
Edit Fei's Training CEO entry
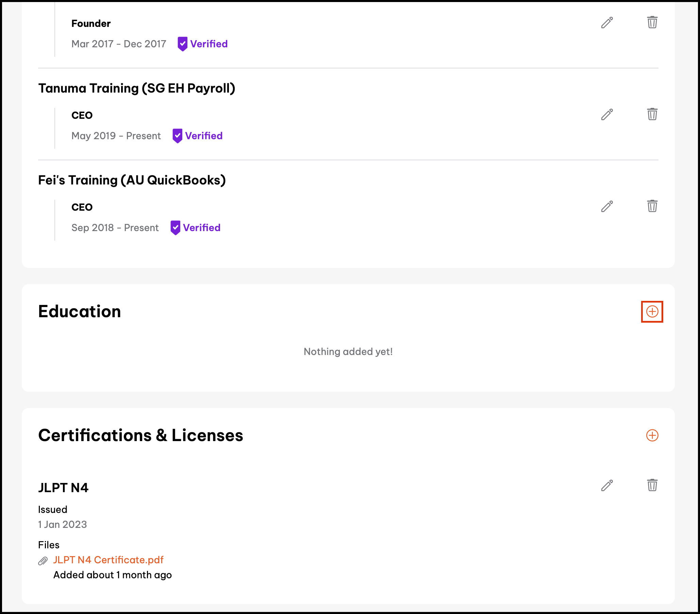(x=607, y=206)
